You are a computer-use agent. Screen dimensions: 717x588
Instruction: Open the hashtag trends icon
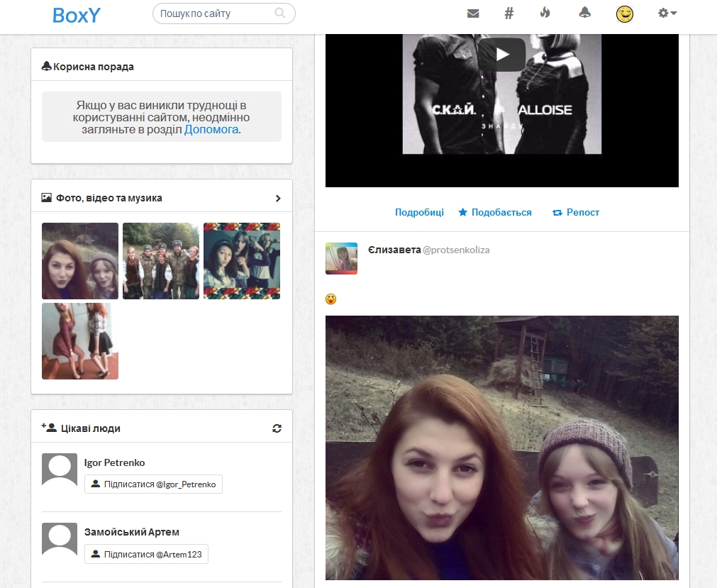(x=508, y=13)
